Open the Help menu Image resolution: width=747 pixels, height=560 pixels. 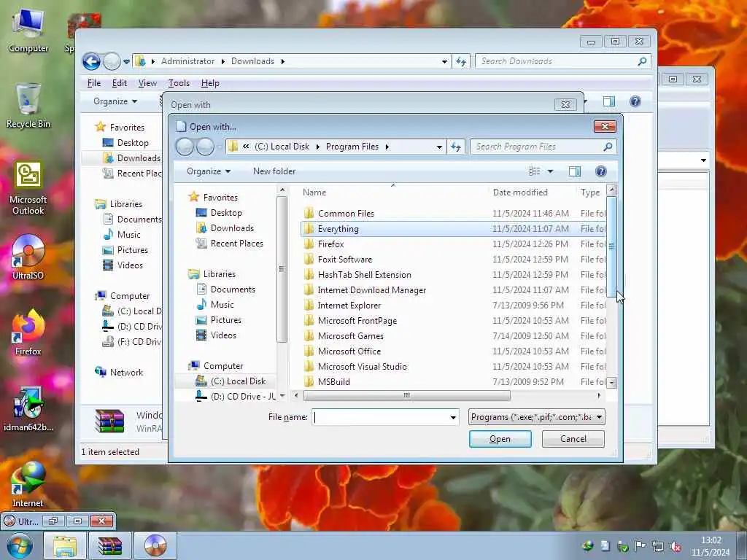tap(210, 83)
